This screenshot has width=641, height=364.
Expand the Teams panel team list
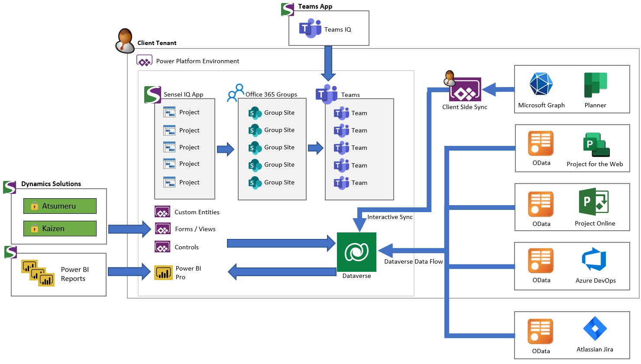pyautogui.click(x=359, y=149)
